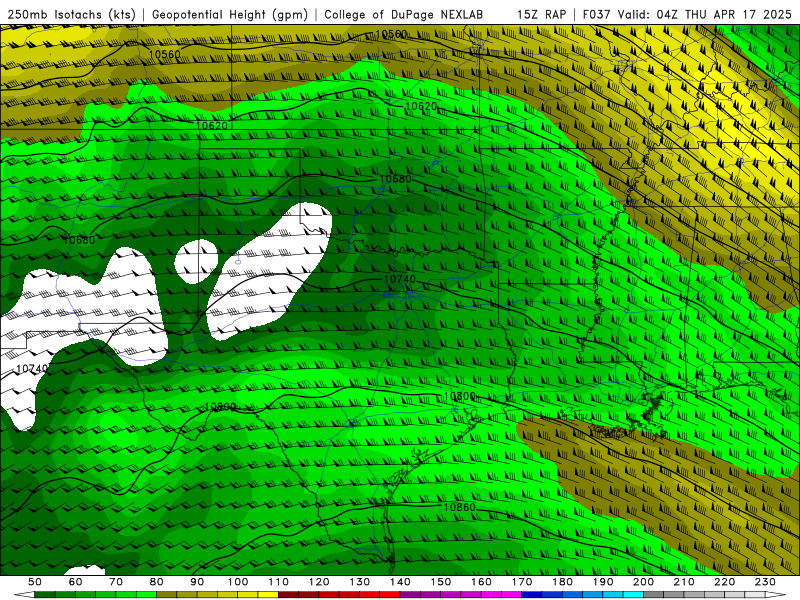The width and height of the screenshot is (800, 600).
Task: Click the bright yellow swatch just before 110
Action: tap(268, 595)
